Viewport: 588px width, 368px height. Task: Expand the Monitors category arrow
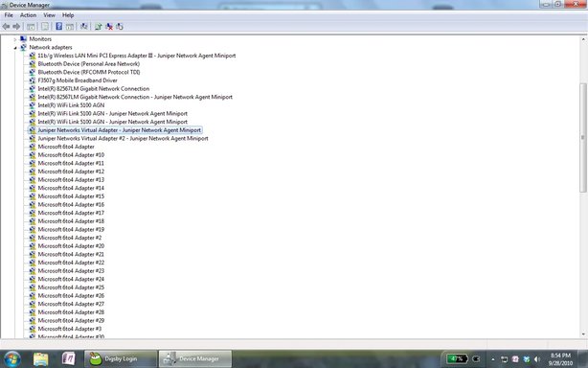[x=15, y=39]
